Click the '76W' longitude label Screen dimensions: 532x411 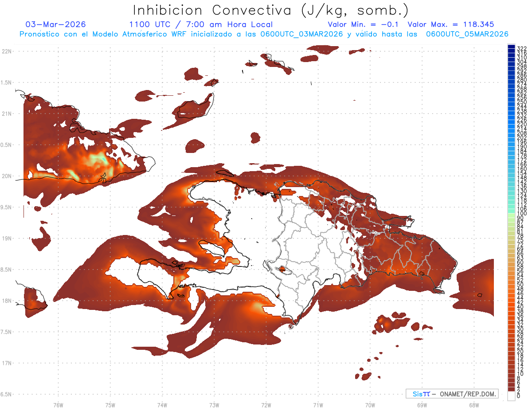[x=58, y=405]
